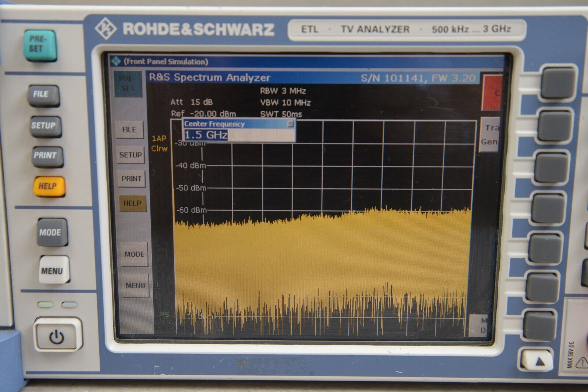This screenshot has width=588, height=392.
Task: Click the on-screen PRINT button
Action: coord(132,179)
